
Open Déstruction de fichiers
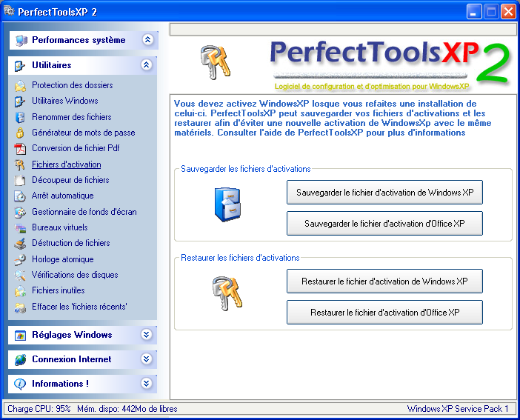(x=71, y=243)
